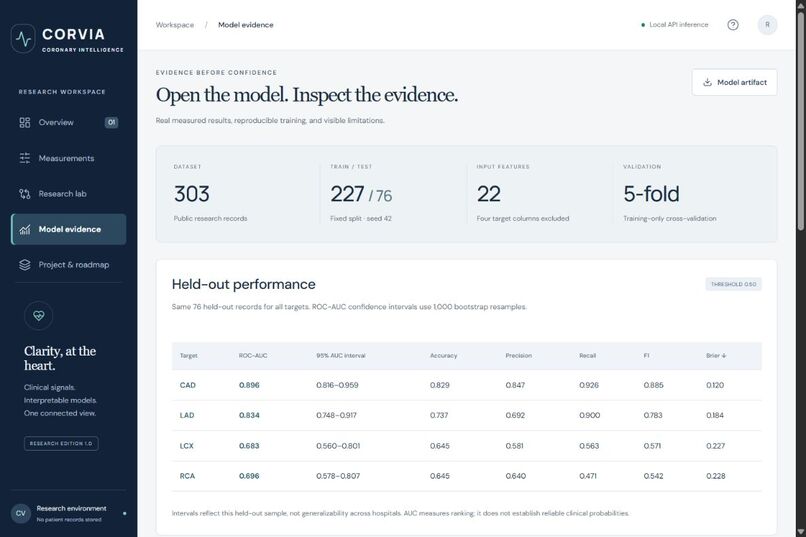Click the interval 0.578–0.807

[338, 476]
